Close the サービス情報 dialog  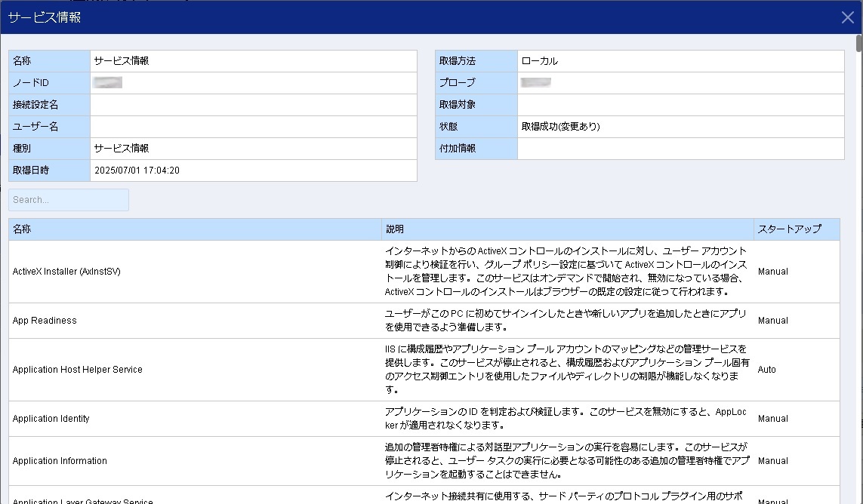(x=848, y=17)
